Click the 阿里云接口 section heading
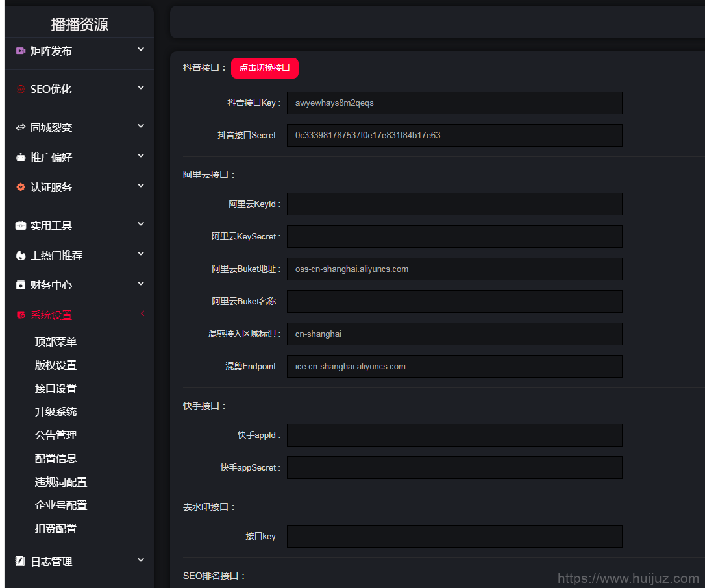The image size is (705, 588). tap(208, 175)
